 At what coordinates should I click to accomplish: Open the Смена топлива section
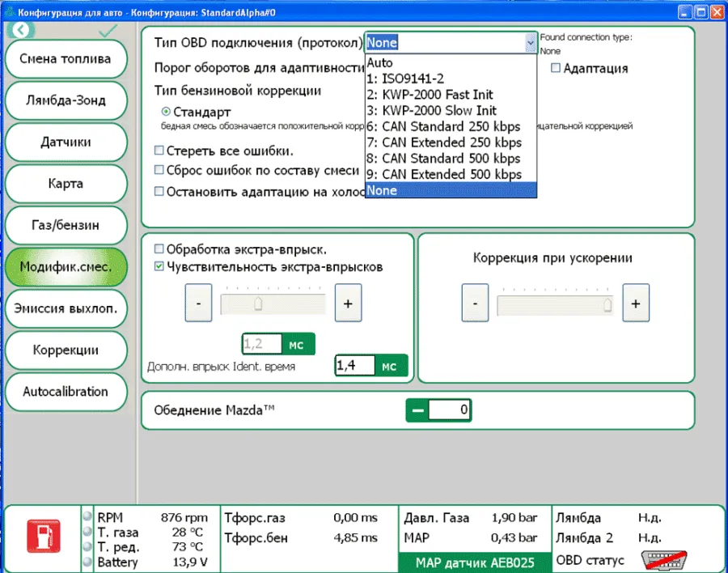[66, 59]
